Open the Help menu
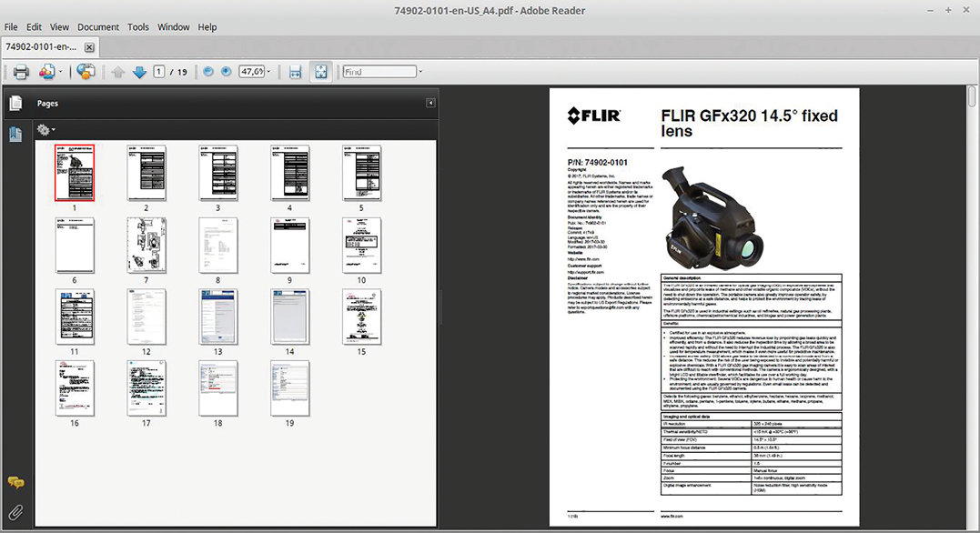The image size is (980, 533). point(207,27)
